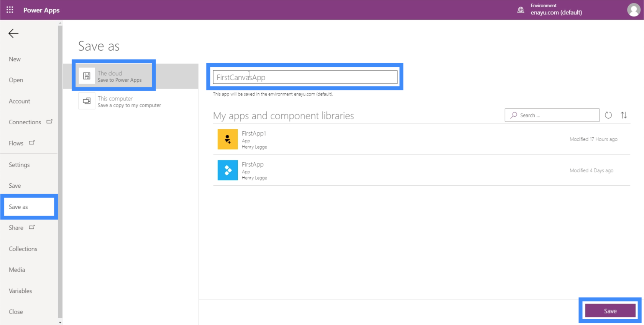Click the This computer save icon
The image size is (644, 325).
tap(87, 101)
